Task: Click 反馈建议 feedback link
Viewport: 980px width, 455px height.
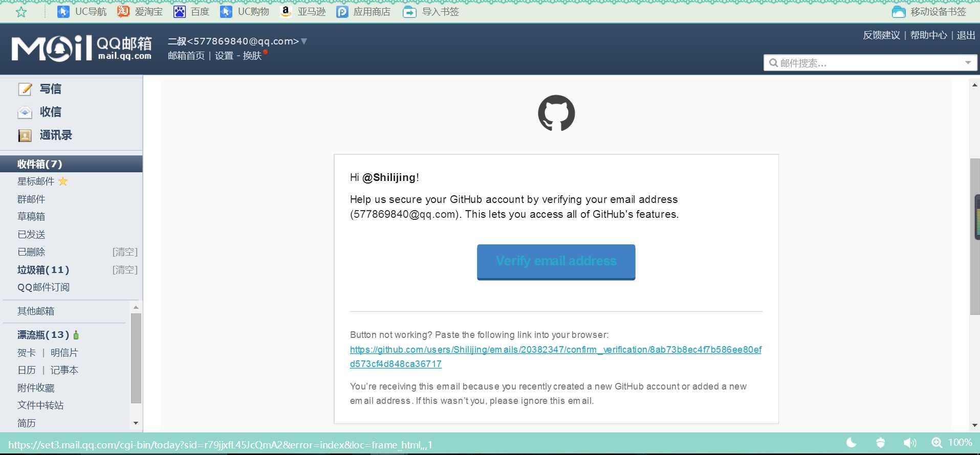Action: (881, 35)
